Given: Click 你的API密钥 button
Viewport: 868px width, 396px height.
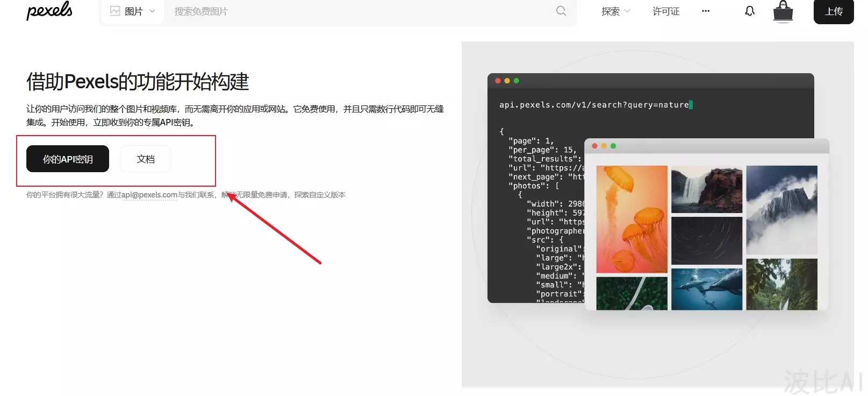Looking at the screenshot, I should (68, 159).
